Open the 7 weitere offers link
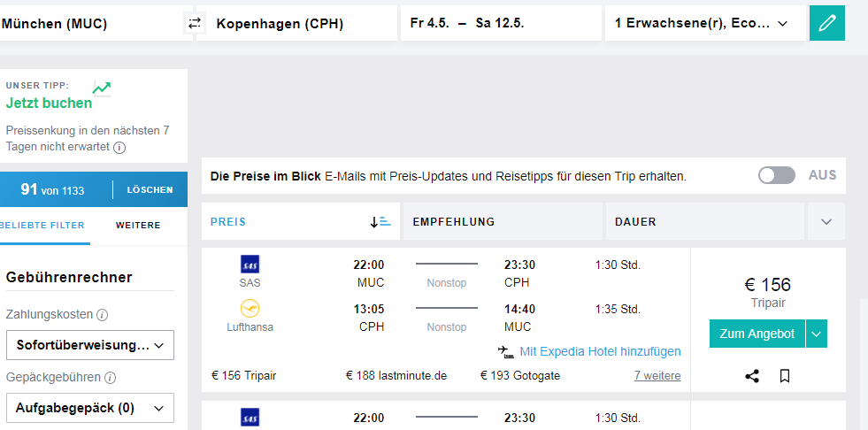The image size is (868, 430). click(x=657, y=375)
